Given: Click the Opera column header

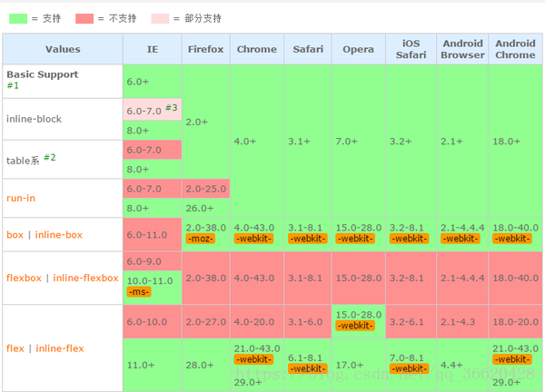Looking at the screenshot, I should [x=359, y=49].
